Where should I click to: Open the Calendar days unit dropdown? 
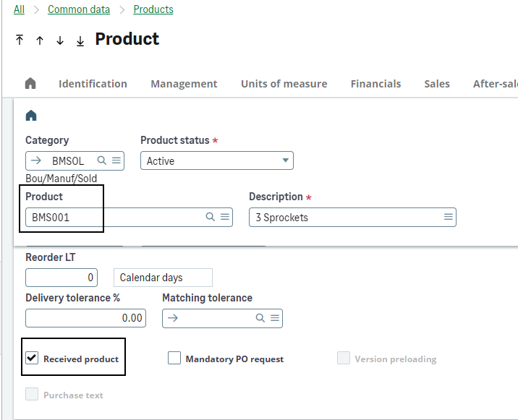pos(163,278)
